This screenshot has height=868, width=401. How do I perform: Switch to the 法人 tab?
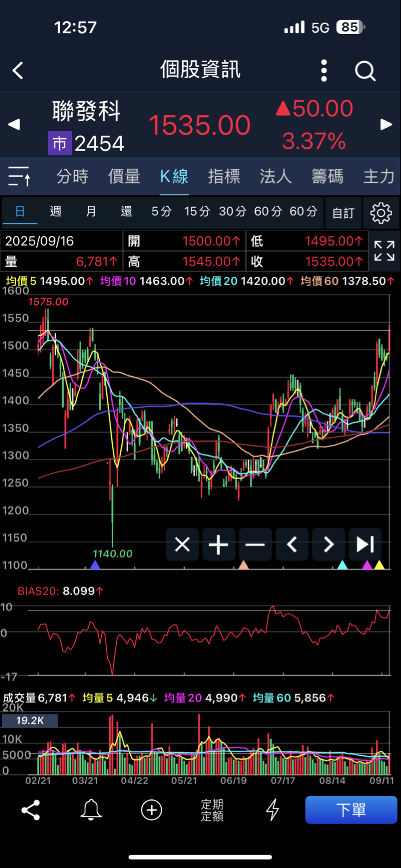click(x=275, y=176)
